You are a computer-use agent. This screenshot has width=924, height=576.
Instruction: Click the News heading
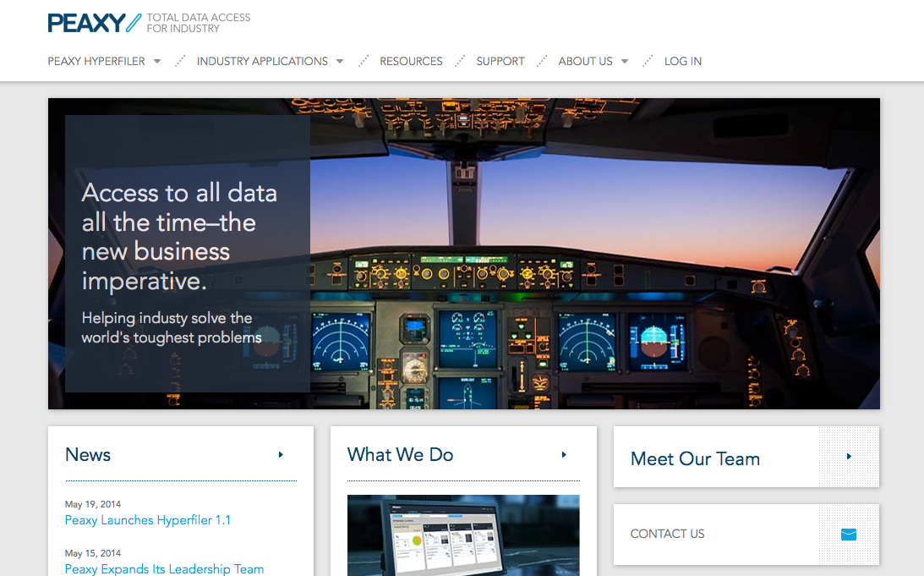tap(88, 455)
